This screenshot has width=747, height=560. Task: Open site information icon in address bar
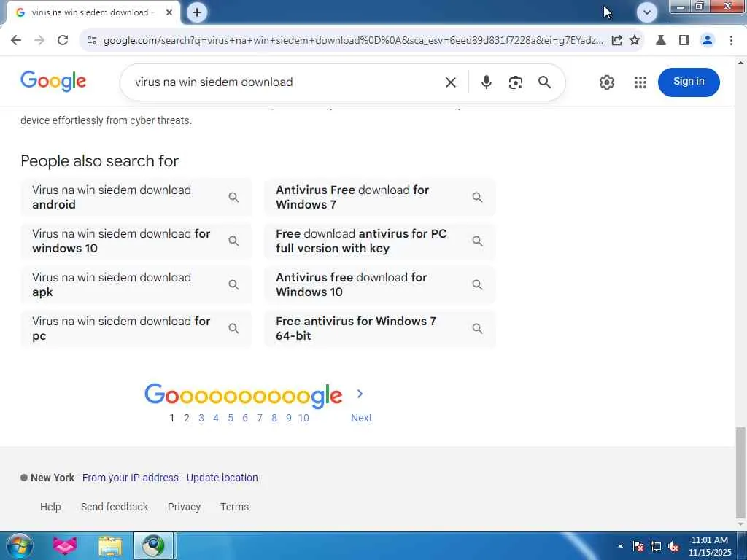point(92,41)
